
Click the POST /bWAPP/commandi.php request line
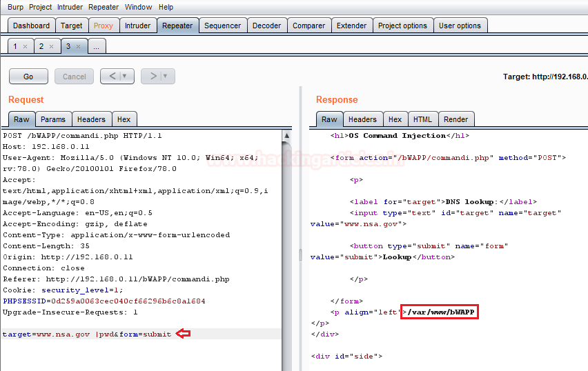click(x=82, y=136)
